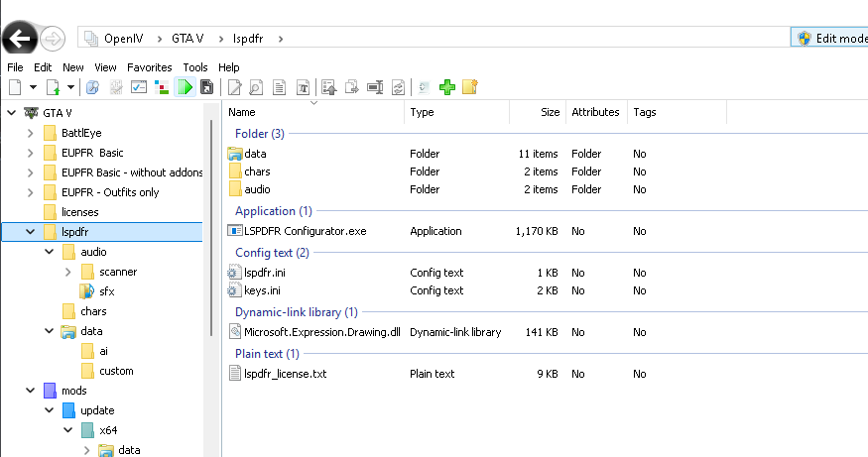Screen dimensions: 868x457
Task: Go back with the black arrow button
Action: [20, 39]
